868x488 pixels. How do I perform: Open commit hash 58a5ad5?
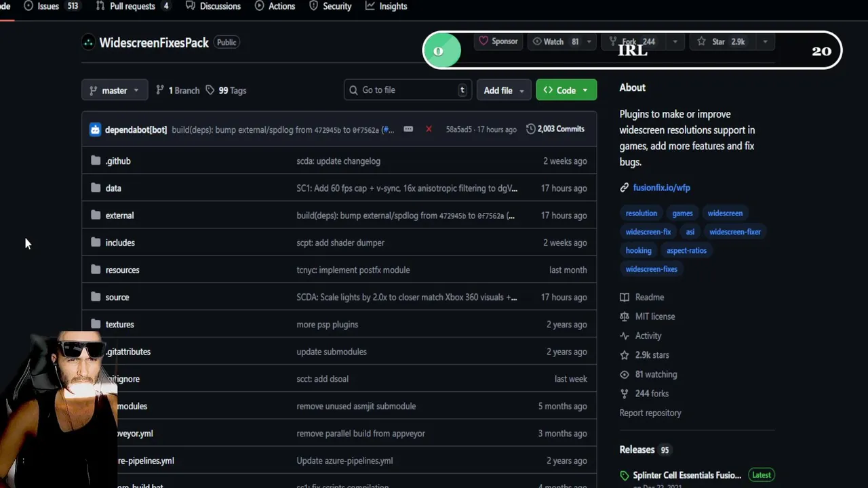458,129
